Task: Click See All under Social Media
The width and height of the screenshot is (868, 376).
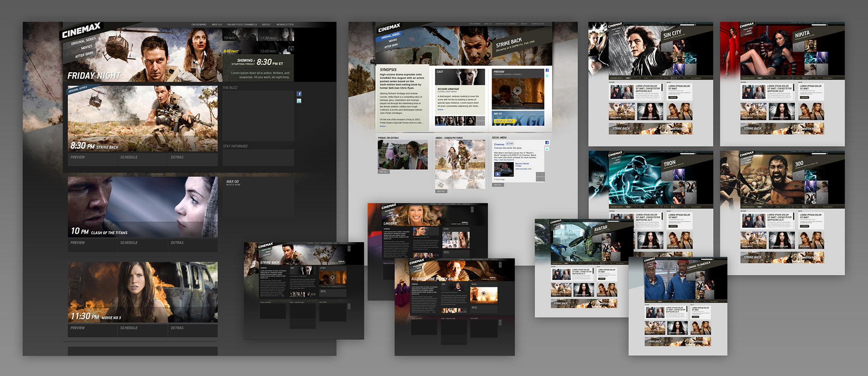Action: [x=498, y=185]
